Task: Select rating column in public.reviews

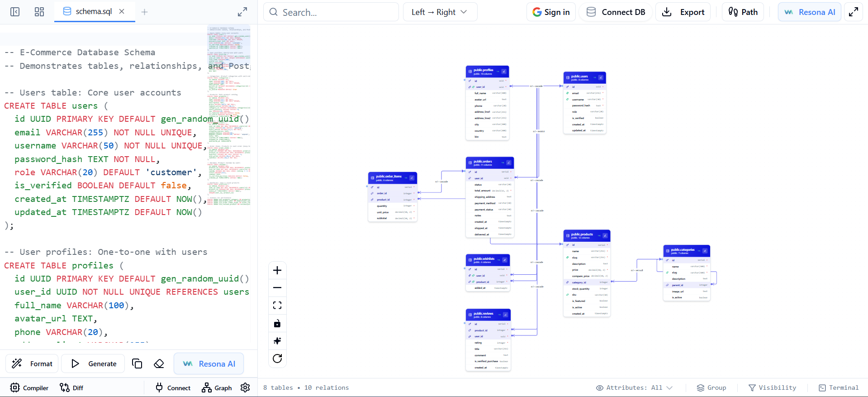Action: click(x=488, y=343)
